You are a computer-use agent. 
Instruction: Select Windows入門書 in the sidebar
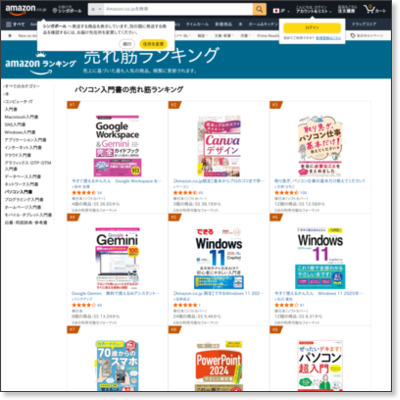(x=20, y=132)
